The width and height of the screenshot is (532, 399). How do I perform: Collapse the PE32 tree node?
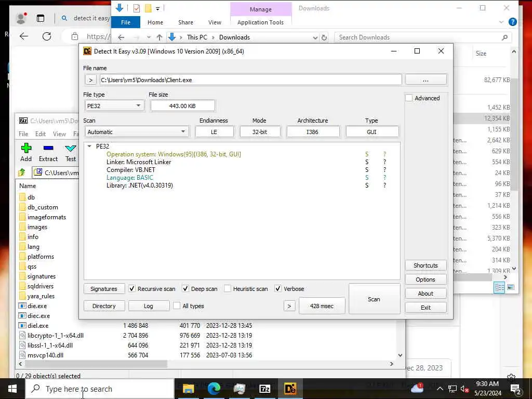coord(89,146)
